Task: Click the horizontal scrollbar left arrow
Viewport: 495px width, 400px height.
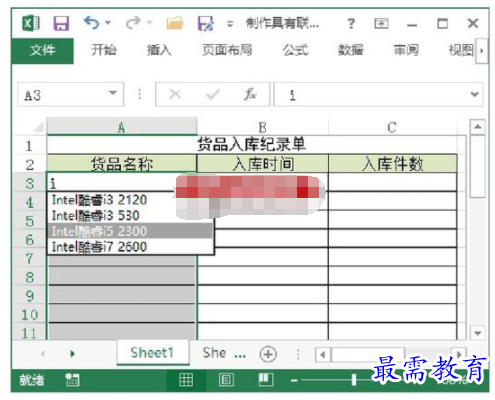Action: tap(323, 354)
